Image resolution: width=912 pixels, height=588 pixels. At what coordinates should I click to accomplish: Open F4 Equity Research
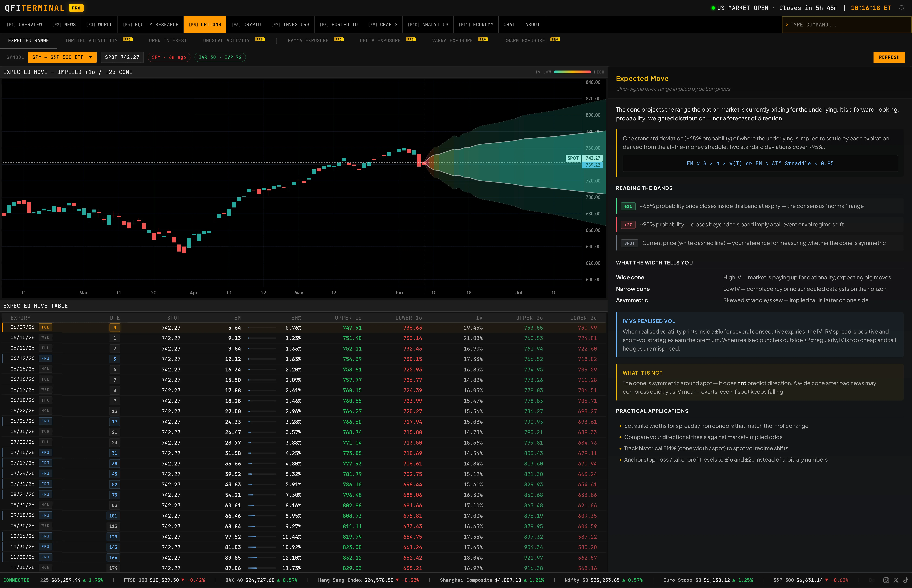click(x=150, y=24)
